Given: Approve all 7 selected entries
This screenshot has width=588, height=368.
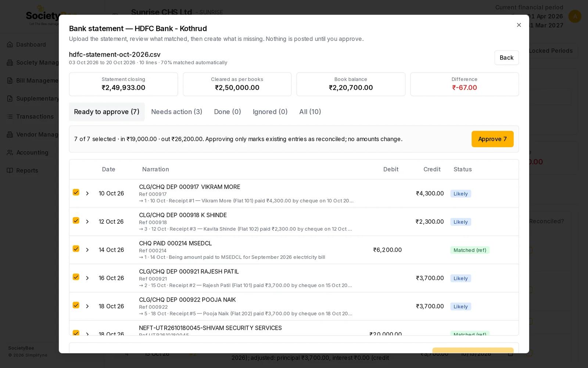Looking at the screenshot, I should [492, 139].
